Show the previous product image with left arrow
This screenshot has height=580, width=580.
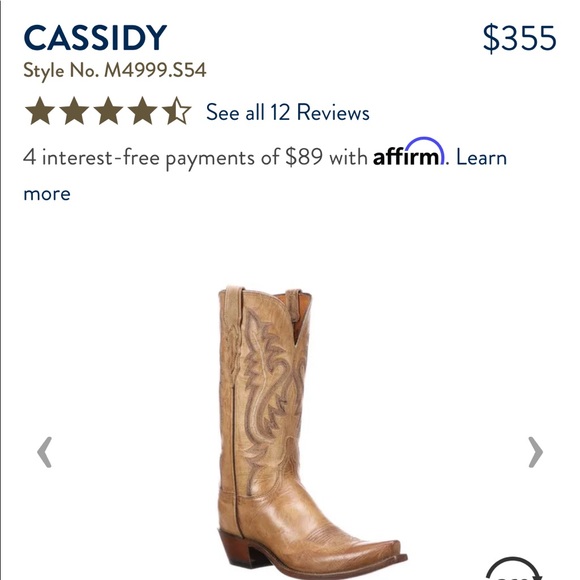click(x=44, y=452)
